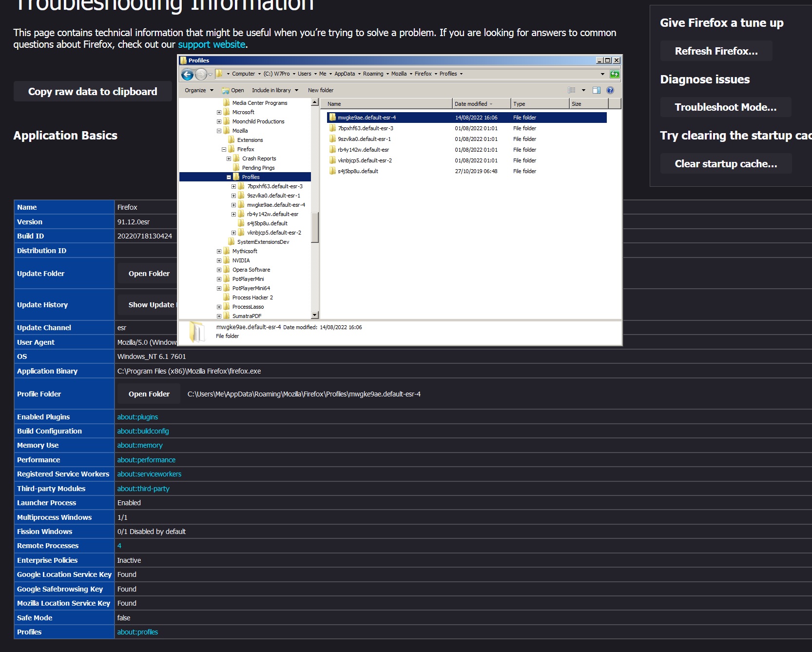The image size is (812, 652).
Task: Click the Clear startup cache button
Action: (726, 164)
